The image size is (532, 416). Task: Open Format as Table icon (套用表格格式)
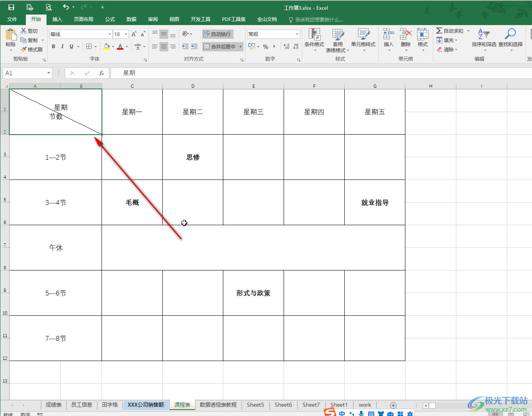338,34
